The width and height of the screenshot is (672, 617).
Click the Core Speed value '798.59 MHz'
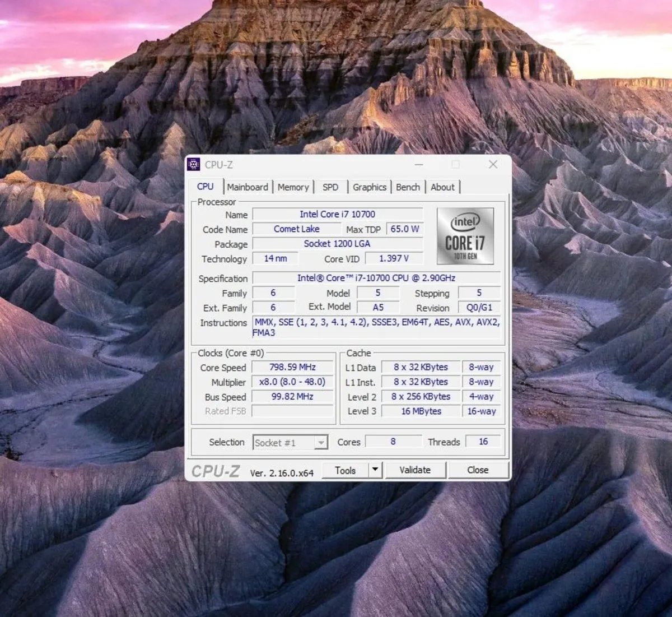pos(293,367)
